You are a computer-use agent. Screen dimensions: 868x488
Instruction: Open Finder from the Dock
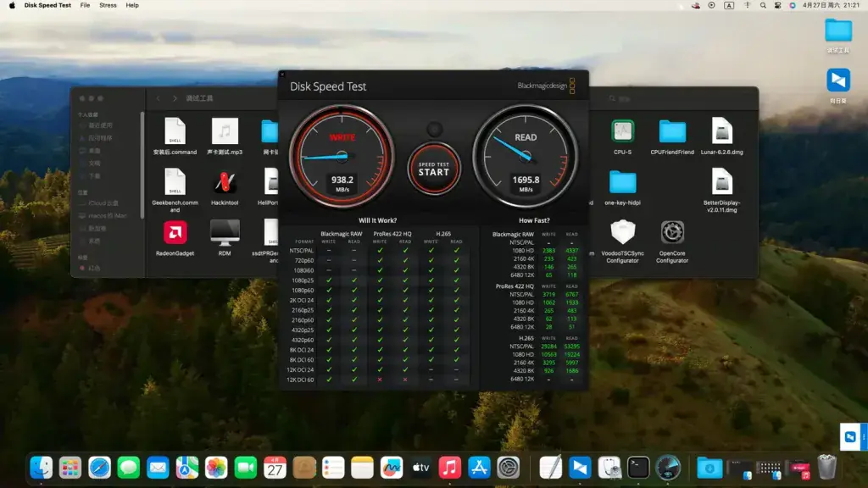[x=41, y=468]
